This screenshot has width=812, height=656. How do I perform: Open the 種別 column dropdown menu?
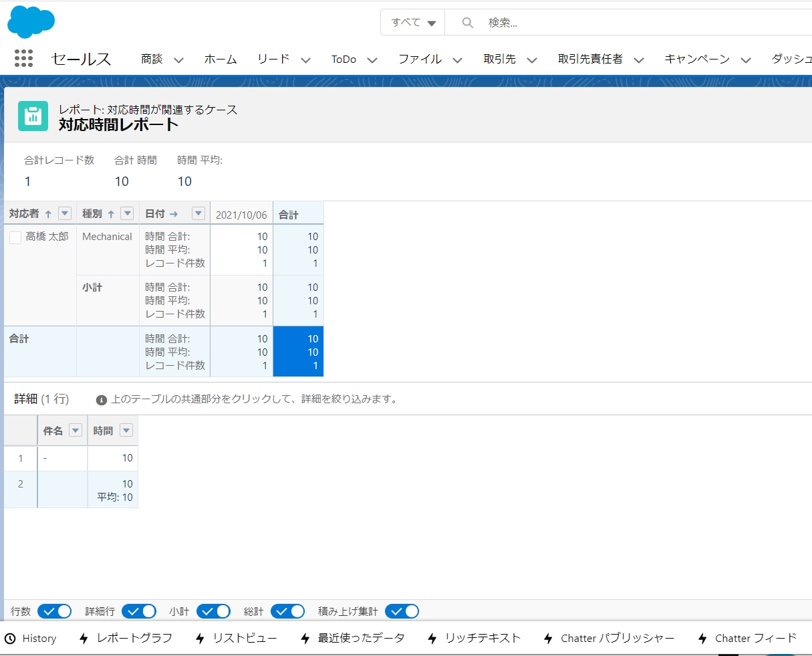(x=127, y=213)
